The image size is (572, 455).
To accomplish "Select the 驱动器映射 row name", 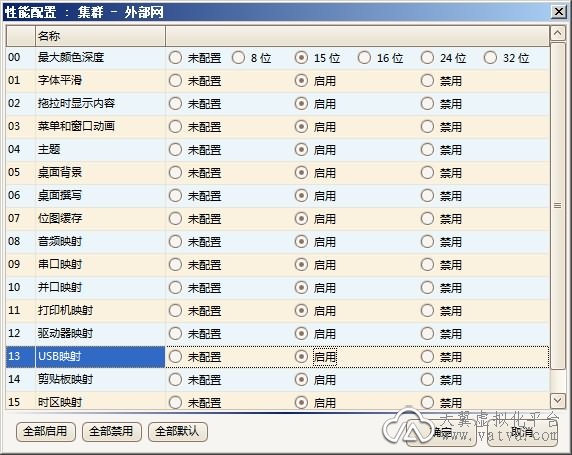I will [x=65, y=333].
